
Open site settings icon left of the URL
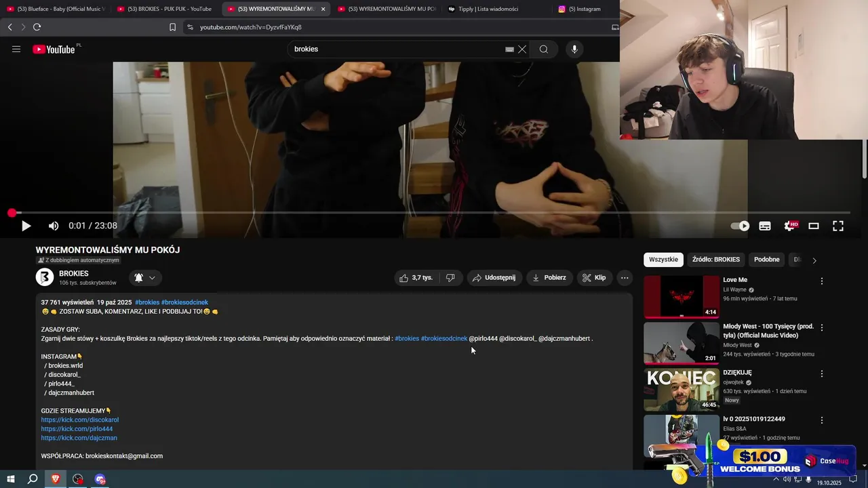click(x=190, y=27)
